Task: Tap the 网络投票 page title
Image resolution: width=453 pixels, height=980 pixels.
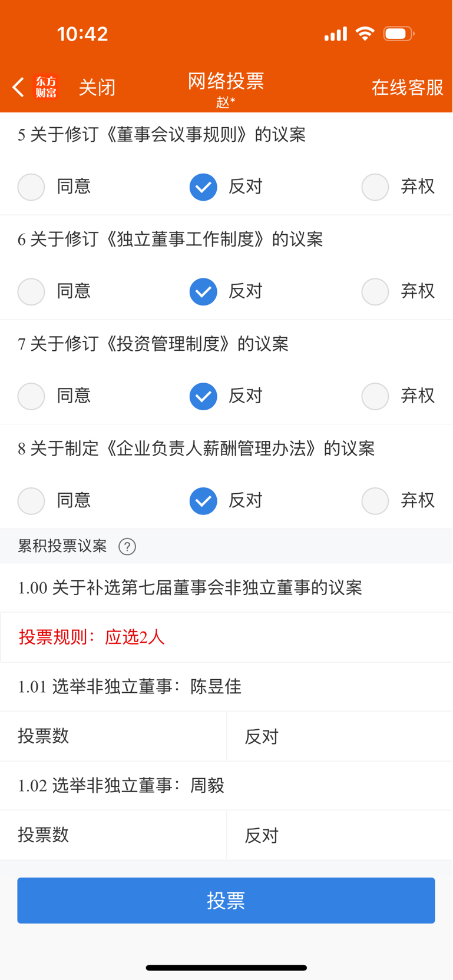Action: click(x=226, y=81)
